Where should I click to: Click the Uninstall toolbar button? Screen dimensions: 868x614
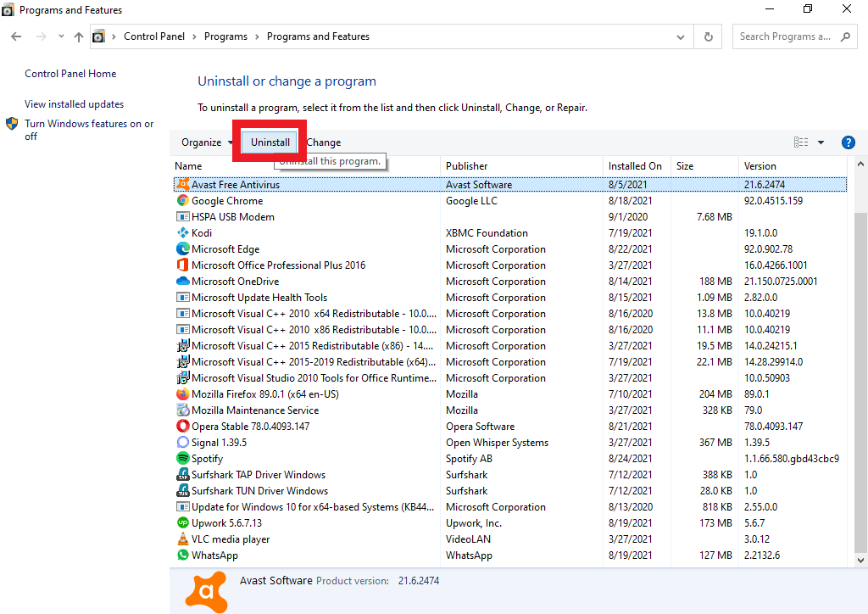click(x=270, y=142)
